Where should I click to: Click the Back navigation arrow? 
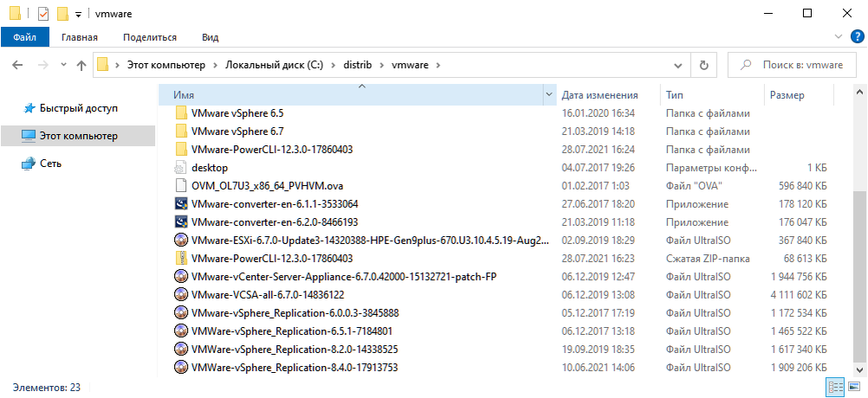[x=17, y=65]
